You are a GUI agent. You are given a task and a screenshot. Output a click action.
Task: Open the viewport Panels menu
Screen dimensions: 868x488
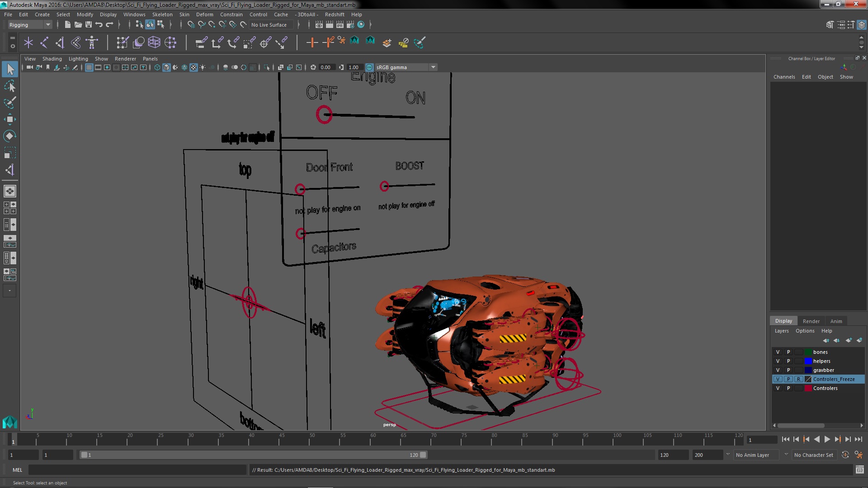[150, 59]
